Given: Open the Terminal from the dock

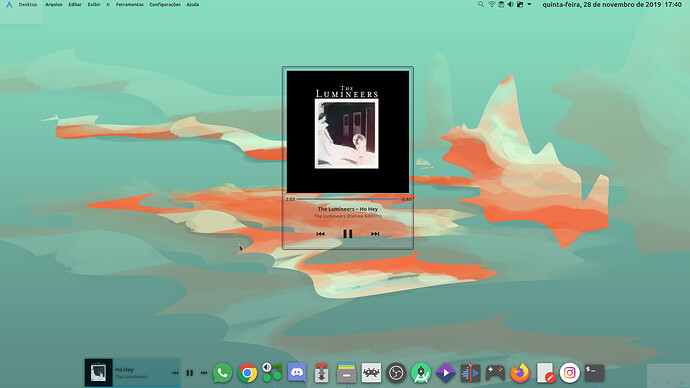Looking at the screenshot, I should click(594, 373).
